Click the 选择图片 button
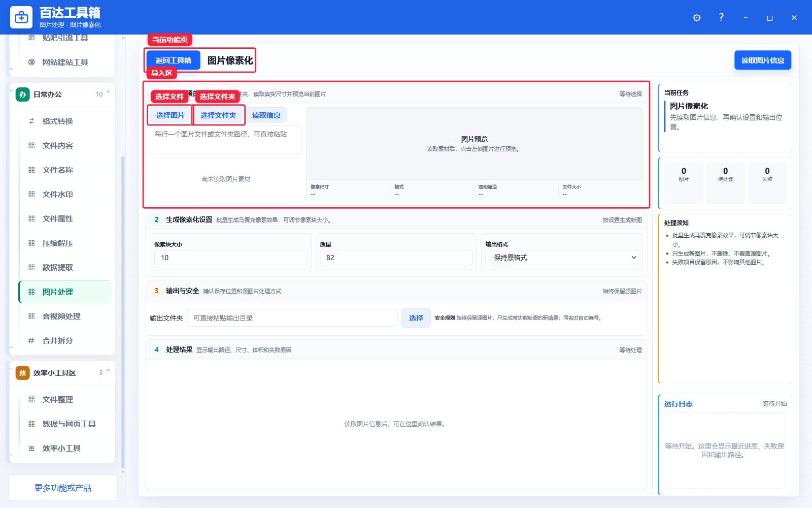The height and width of the screenshot is (508, 812). click(x=170, y=115)
